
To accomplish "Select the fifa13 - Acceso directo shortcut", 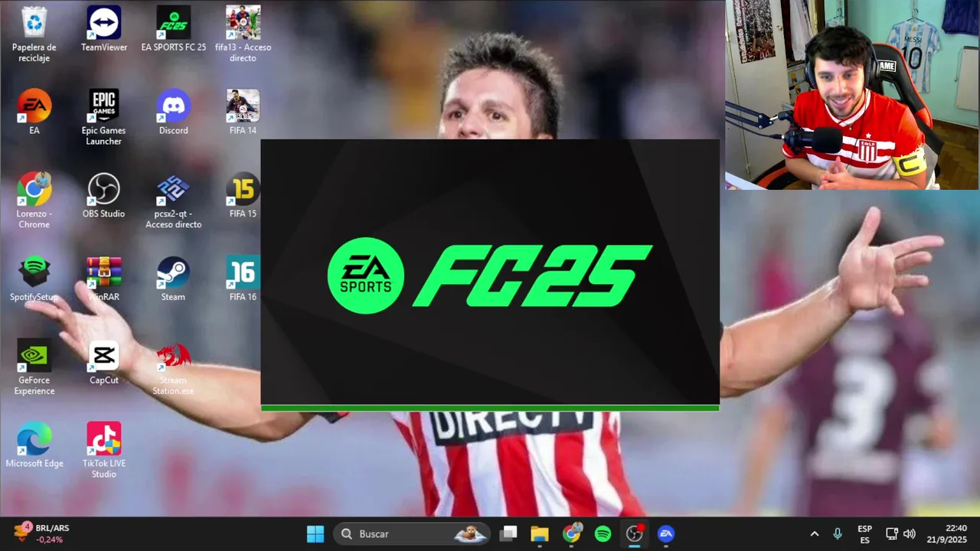I will tap(243, 34).
